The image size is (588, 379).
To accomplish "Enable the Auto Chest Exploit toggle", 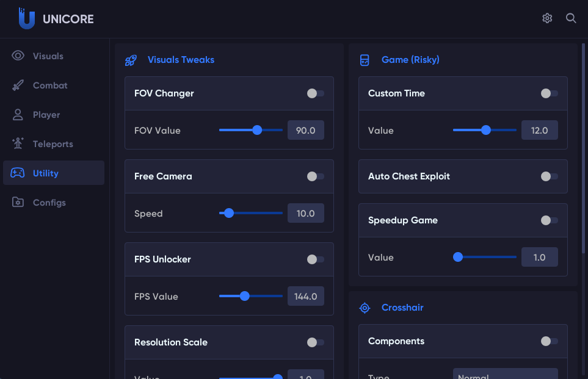I will coord(549,176).
